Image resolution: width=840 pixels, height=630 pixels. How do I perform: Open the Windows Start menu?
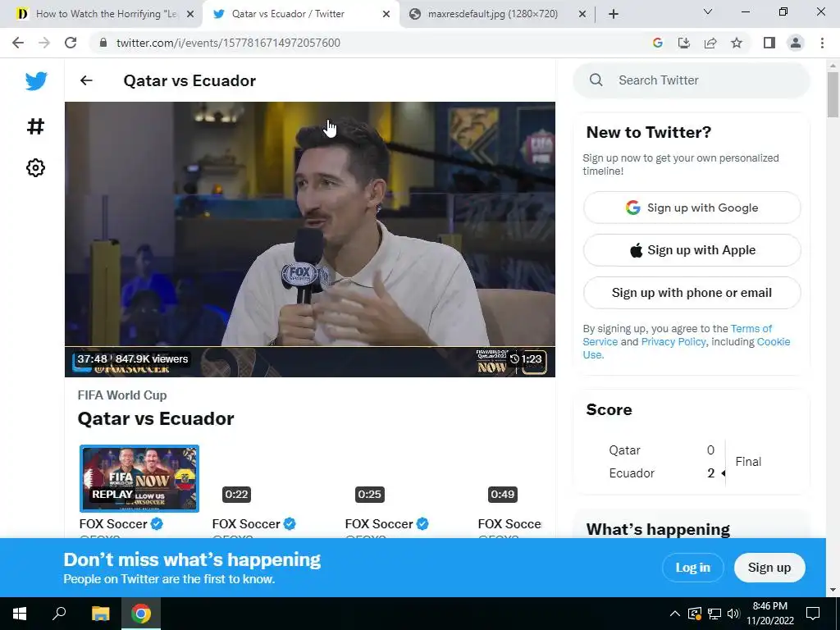[x=20, y=614]
